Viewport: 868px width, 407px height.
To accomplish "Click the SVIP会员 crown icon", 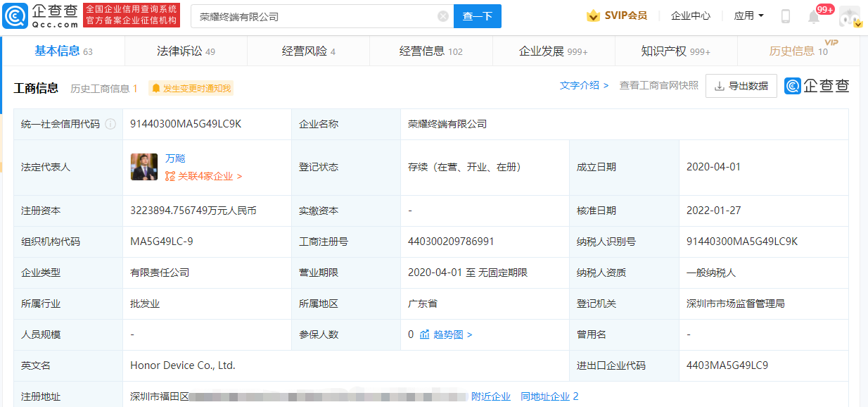I will (593, 15).
